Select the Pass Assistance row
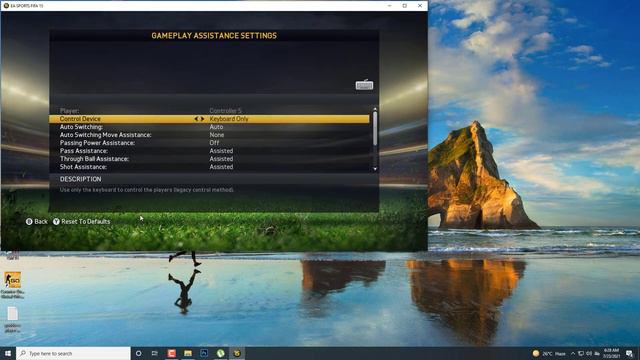The image size is (640, 360). [x=209, y=151]
